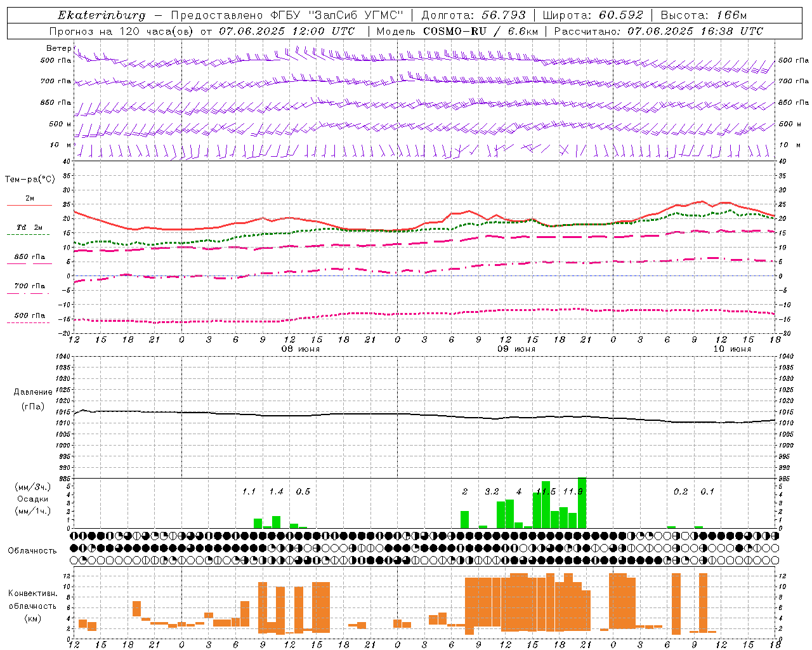Click the (гПа) pressure unit label
Viewport: 812px width, 650px height.
point(33,407)
